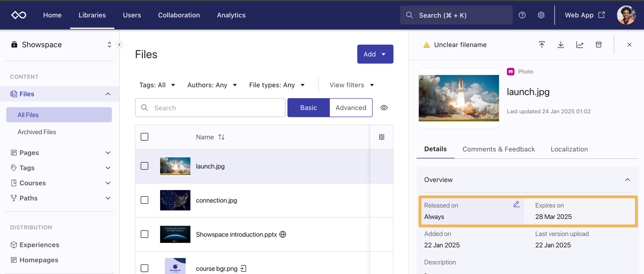Open the Add dropdown button
Screen dimensions: 644x274
pos(375,54)
